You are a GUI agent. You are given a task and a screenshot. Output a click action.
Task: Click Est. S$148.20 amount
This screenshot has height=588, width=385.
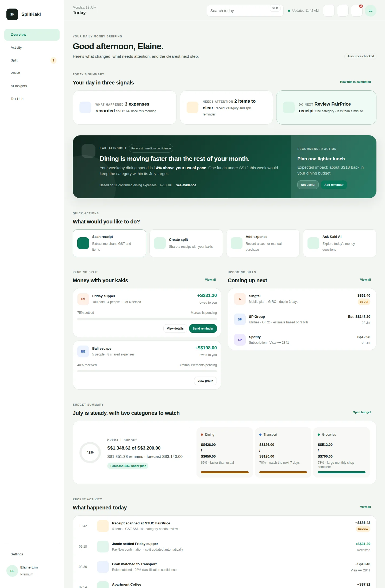[x=359, y=317]
